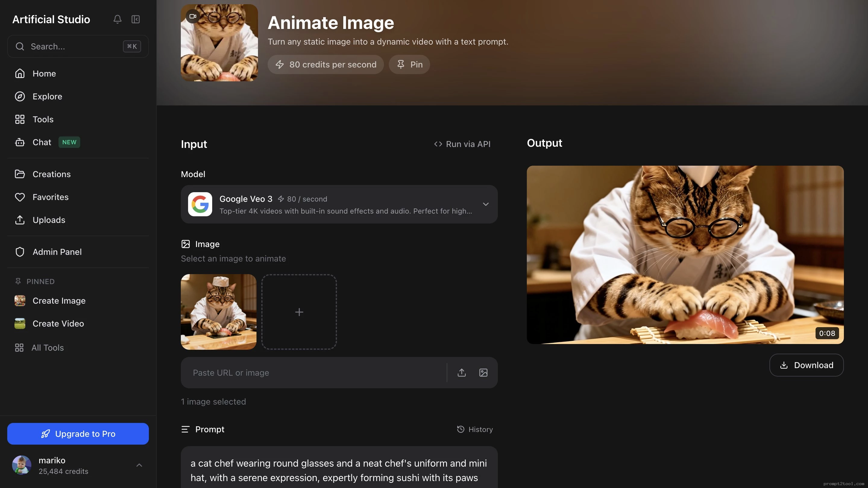
Task: Select the cat chef input thumbnail
Action: click(x=218, y=312)
